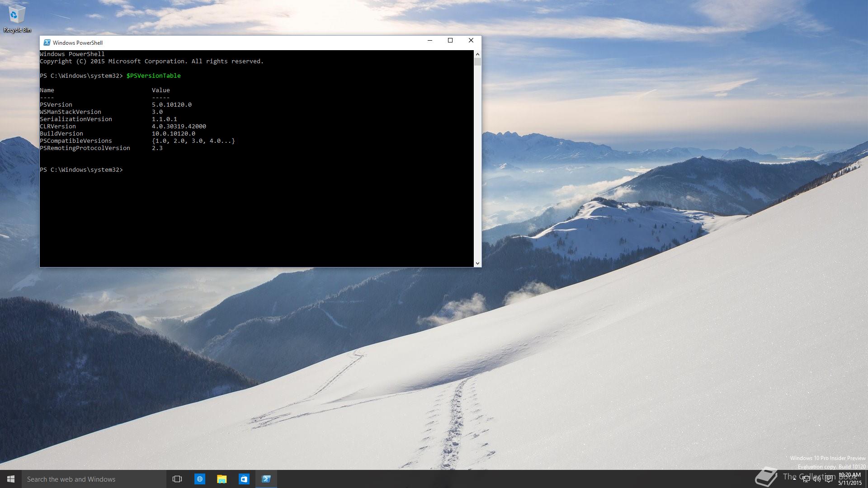Click the PSRemotingProtocolVersion value 2.3
868x488 pixels.
point(157,148)
